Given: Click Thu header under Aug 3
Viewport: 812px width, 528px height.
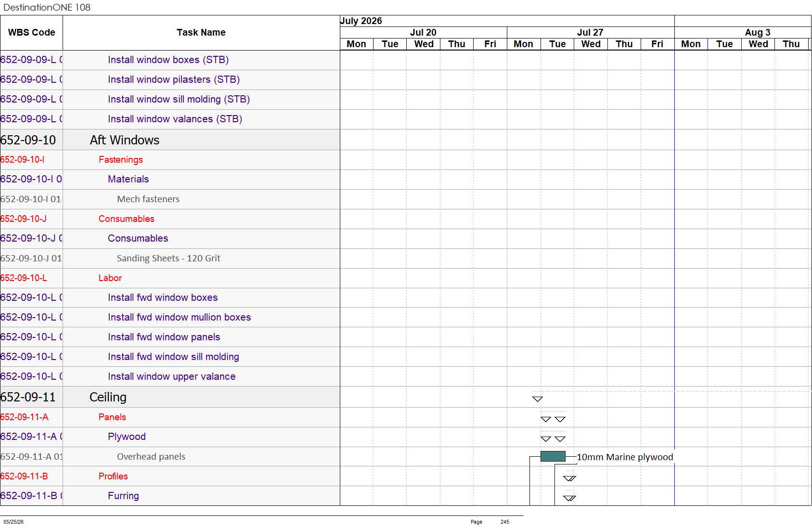Looking at the screenshot, I should (791, 44).
